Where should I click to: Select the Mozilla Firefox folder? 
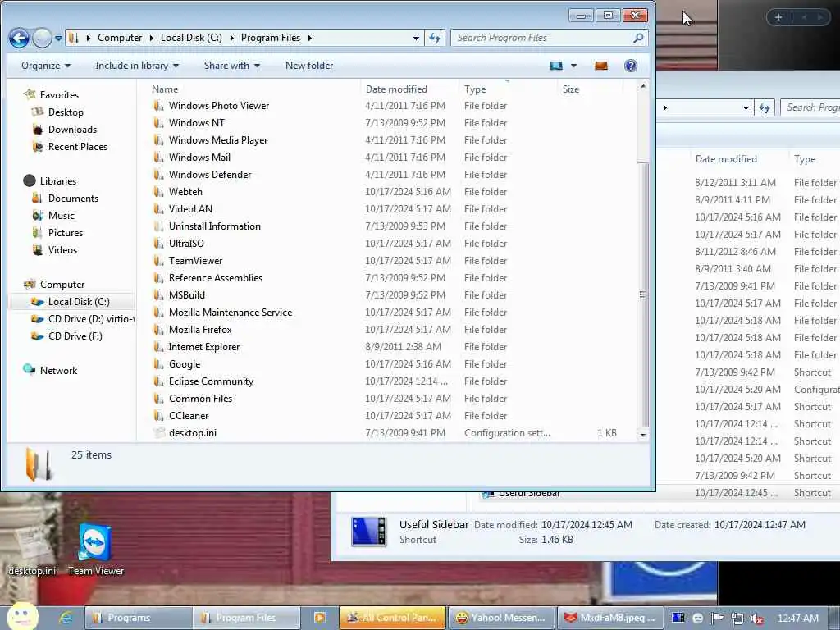point(200,330)
